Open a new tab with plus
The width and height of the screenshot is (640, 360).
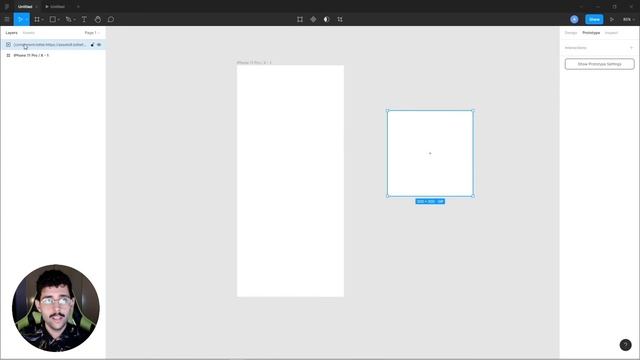pyautogui.click(x=78, y=7)
